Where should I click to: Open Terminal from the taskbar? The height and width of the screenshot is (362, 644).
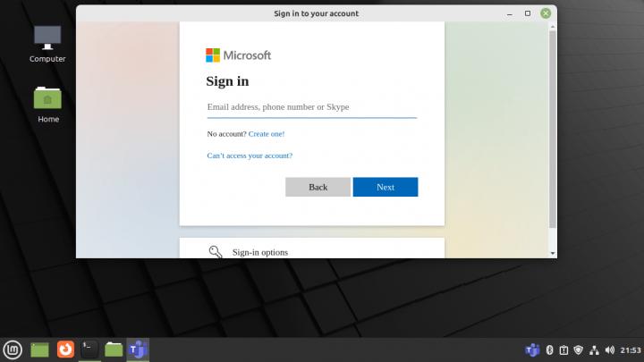(89, 349)
